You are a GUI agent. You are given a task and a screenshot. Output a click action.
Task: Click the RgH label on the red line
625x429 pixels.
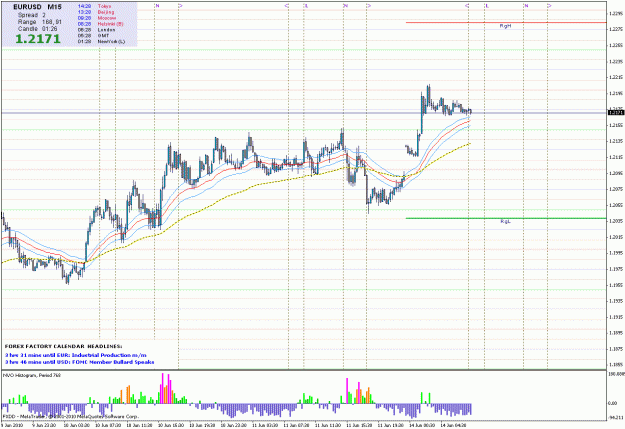pos(505,26)
